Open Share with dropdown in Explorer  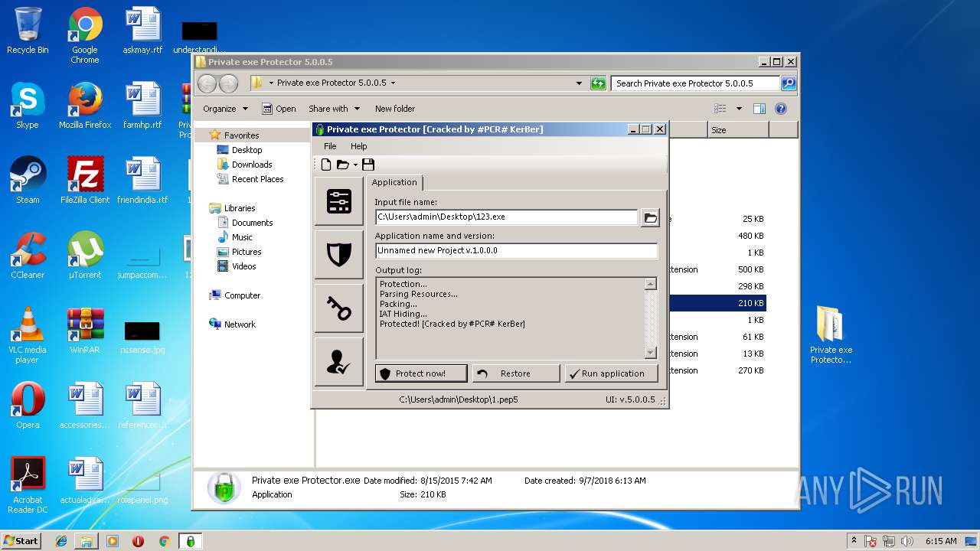tap(334, 109)
